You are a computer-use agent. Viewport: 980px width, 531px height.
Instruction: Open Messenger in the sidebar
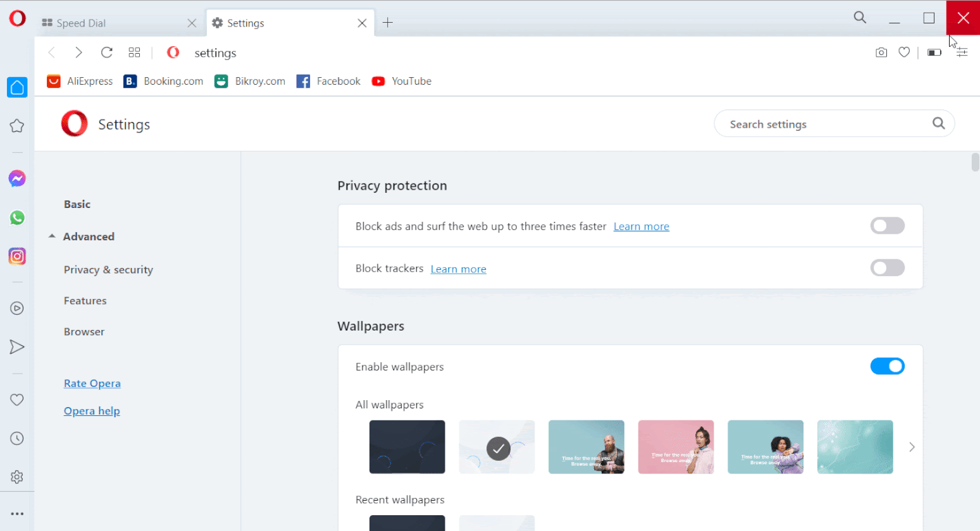click(x=17, y=179)
